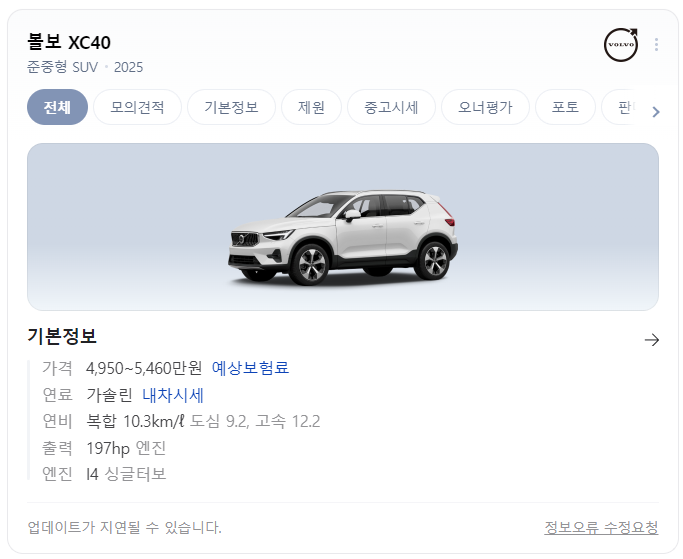Click the white Volvo XC40 car image
This screenshot has height=559, width=683.
click(x=343, y=237)
